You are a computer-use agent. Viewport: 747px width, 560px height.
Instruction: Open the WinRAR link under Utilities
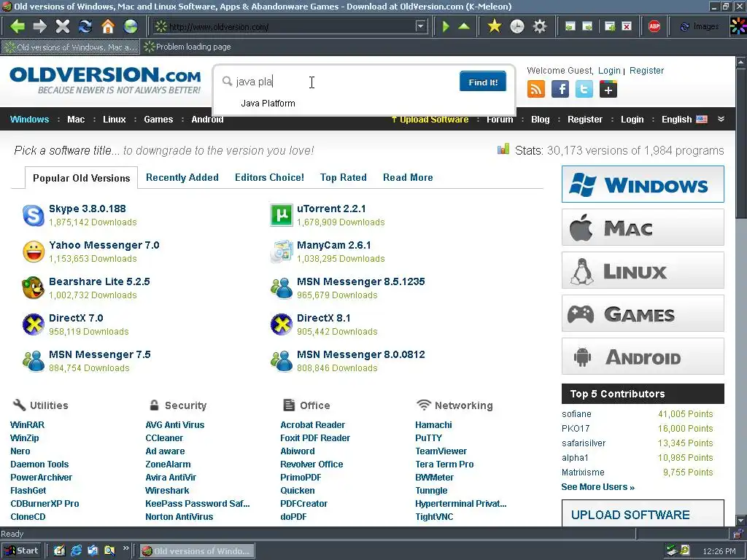[x=27, y=425]
